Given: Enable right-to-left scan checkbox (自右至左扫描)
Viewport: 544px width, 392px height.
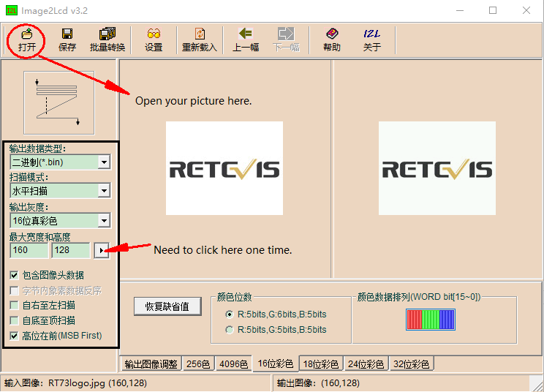Looking at the screenshot, I should (x=15, y=306).
